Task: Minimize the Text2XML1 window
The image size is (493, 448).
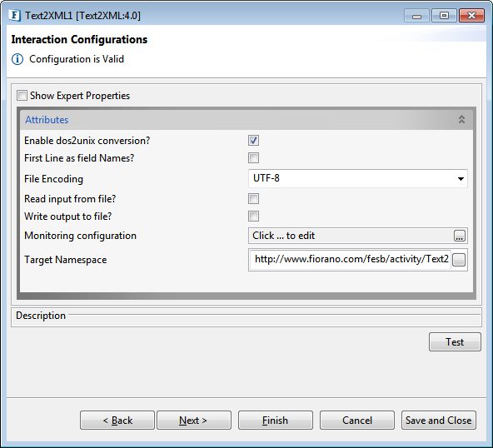Action: click(x=416, y=15)
